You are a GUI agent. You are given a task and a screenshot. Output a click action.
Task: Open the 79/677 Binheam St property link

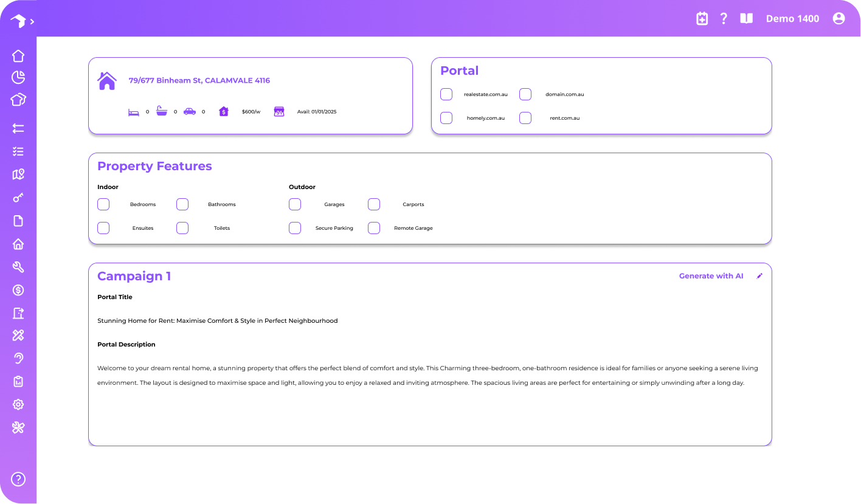(199, 80)
